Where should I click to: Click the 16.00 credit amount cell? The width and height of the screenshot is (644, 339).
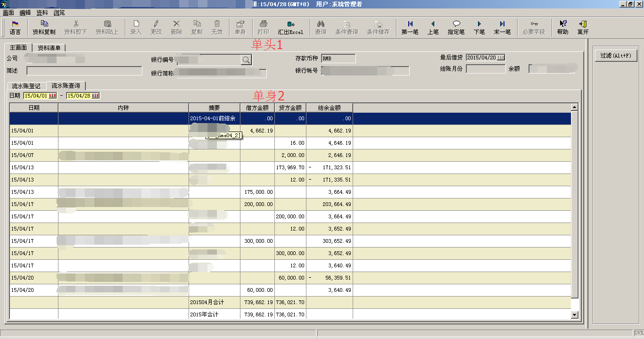point(290,143)
